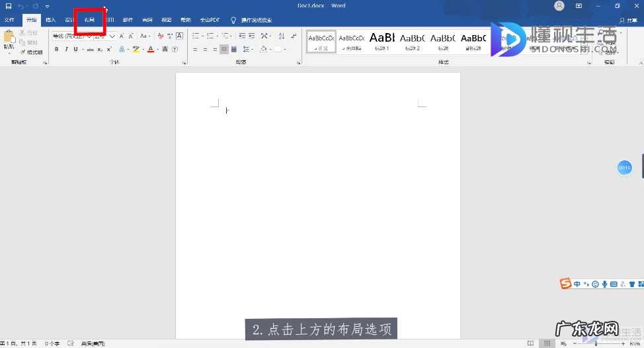
Task: Open the Font dialog launcher
Action: tap(184, 63)
